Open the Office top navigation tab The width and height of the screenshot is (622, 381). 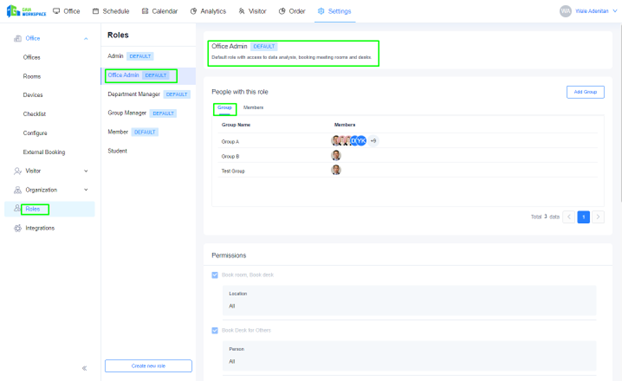(x=67, y=11)
